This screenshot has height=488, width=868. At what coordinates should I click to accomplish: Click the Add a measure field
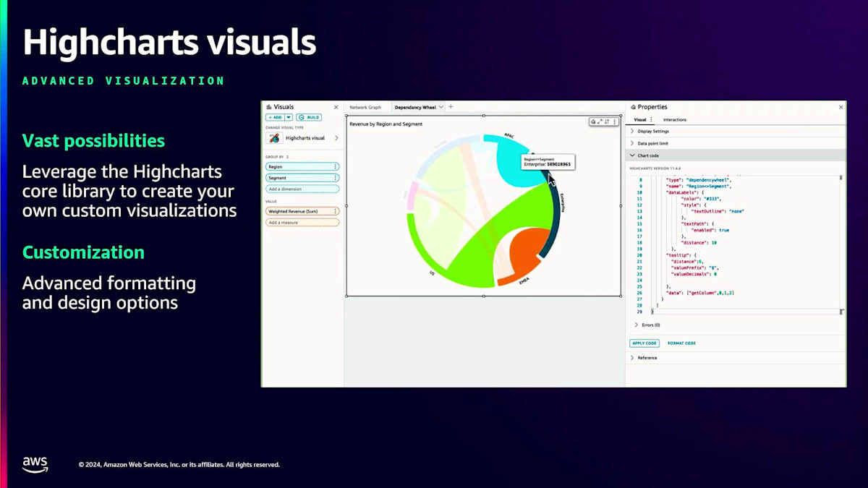coord(302,222)
